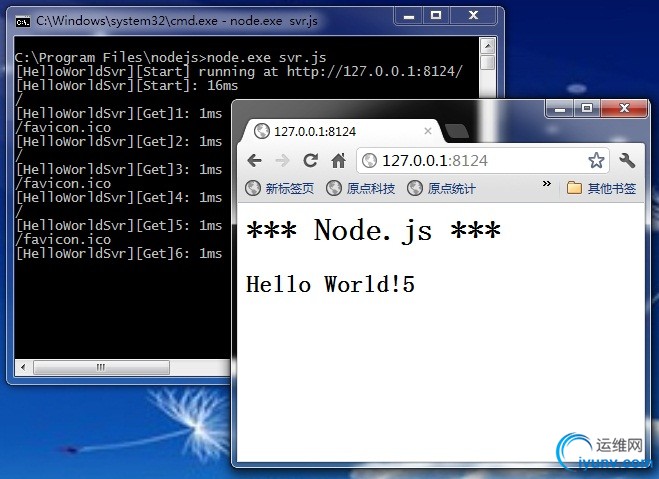Open the 原点统计 bookmark
Screen dimensions: 659x479
pyautogui.click(x=441, y=188)
